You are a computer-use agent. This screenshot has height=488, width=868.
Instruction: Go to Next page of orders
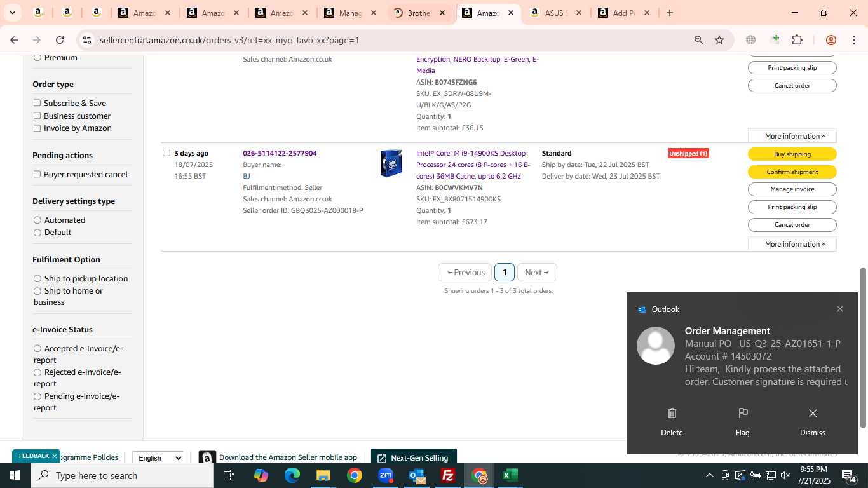pyautogui.click(x=537, y=272)
